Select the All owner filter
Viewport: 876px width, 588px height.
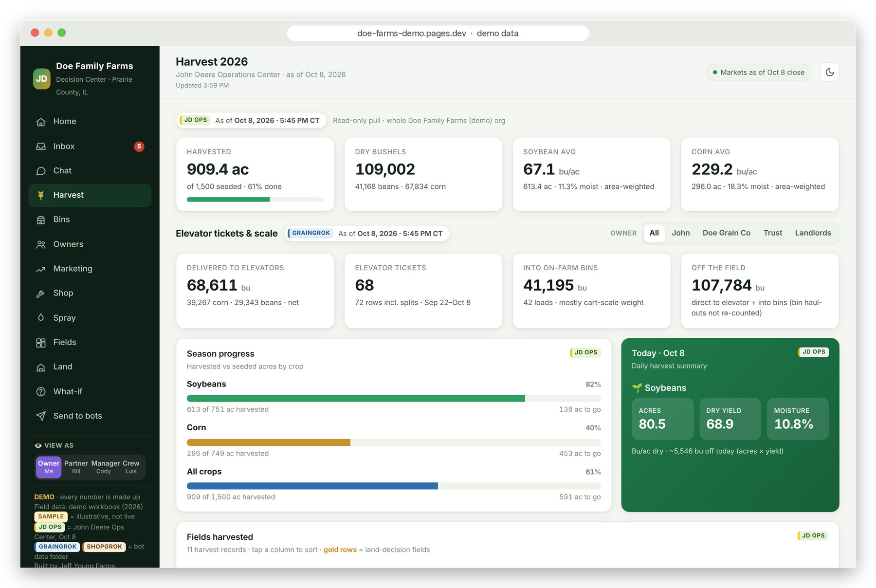[x=654, y=233]
